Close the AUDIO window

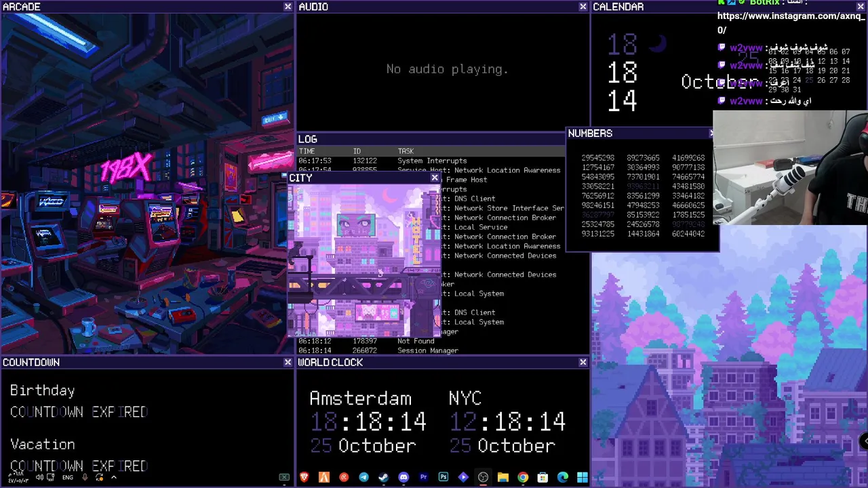pos(583,6)
